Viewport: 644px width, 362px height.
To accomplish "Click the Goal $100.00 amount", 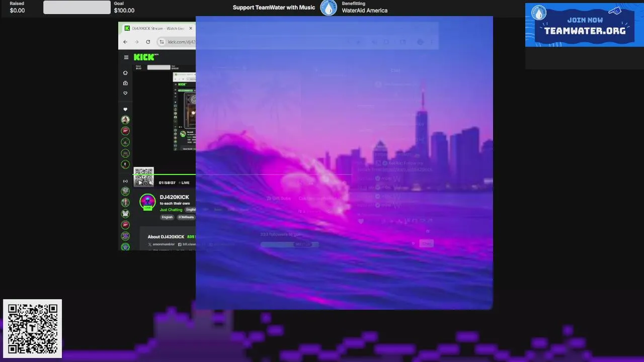I will [x=124, y=10].
